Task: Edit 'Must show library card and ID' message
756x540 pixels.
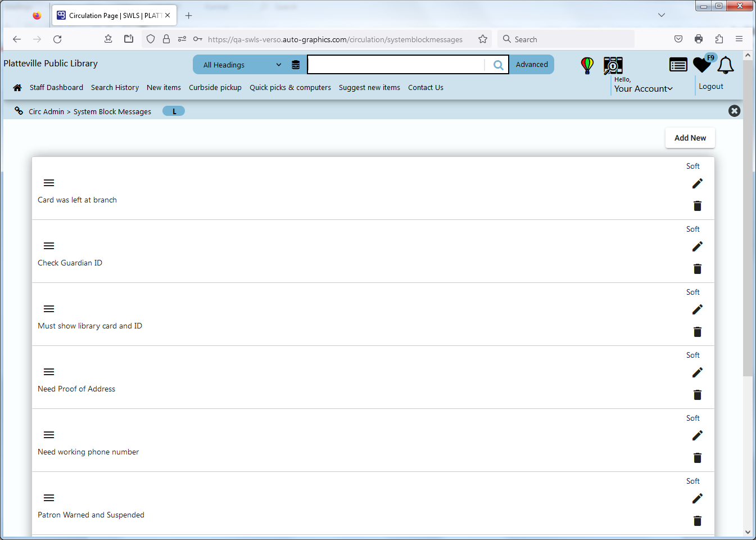Action: (698, 309)
